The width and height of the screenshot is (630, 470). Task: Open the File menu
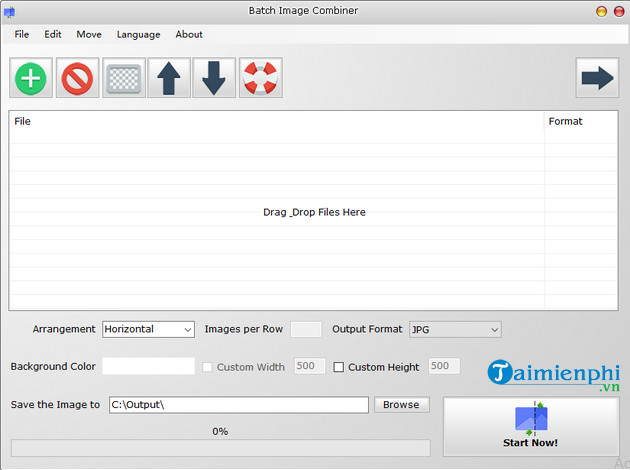coord(22,35)
